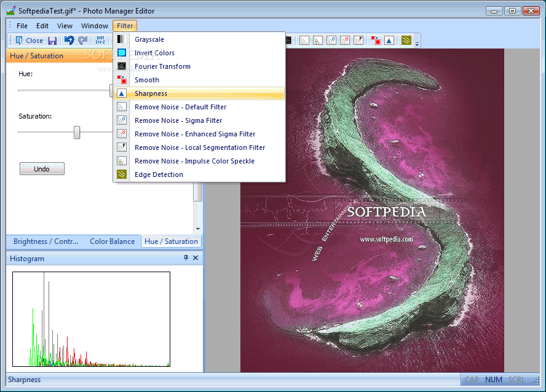
Task: Click the Hue / Saturation panel header
Action: click(59, 56)
